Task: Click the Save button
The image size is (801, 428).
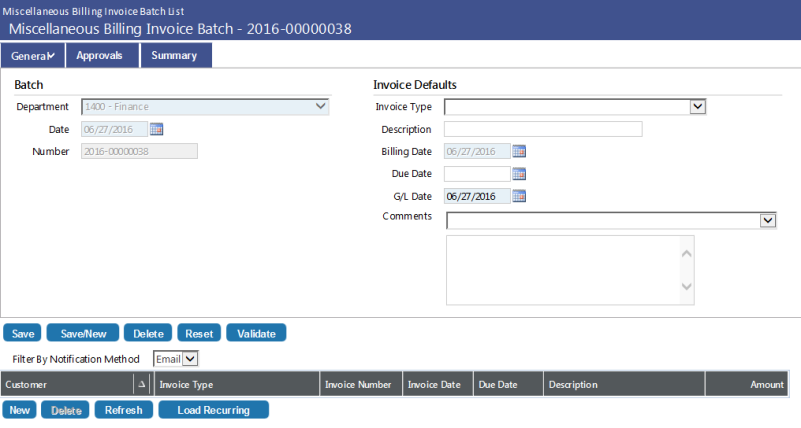Action: tap(23, 333)
